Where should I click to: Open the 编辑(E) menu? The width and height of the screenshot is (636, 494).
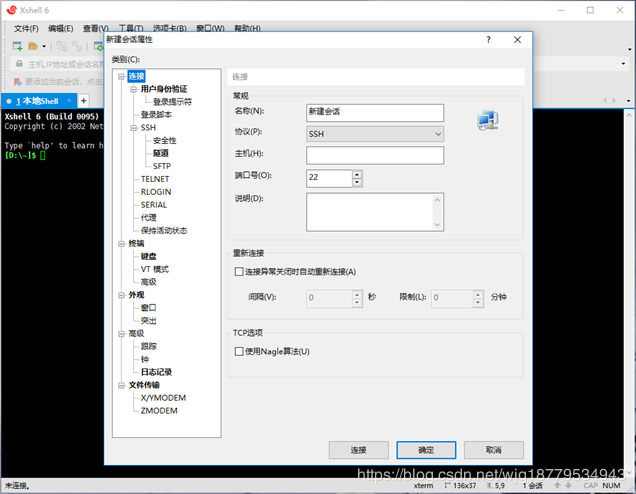[61, 28]
